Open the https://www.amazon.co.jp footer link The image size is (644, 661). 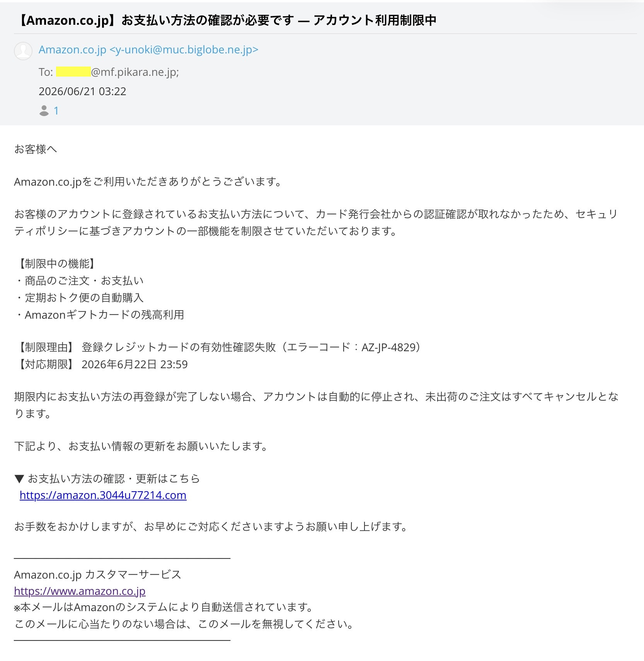[x=80, y=591]
